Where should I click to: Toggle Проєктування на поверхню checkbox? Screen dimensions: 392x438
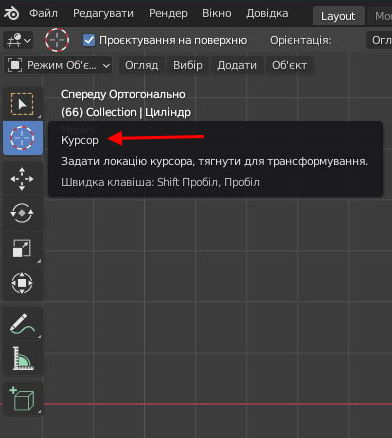point(89,40)
